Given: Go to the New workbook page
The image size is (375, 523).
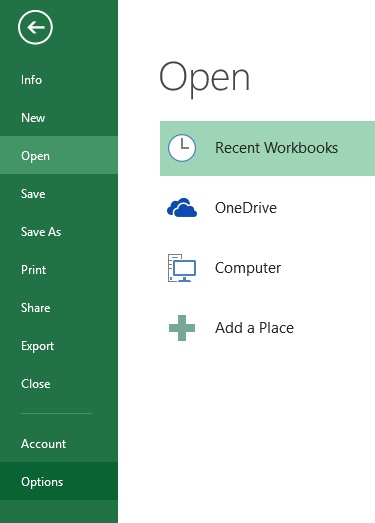Looking at the screenshot, I should (59, 118).
